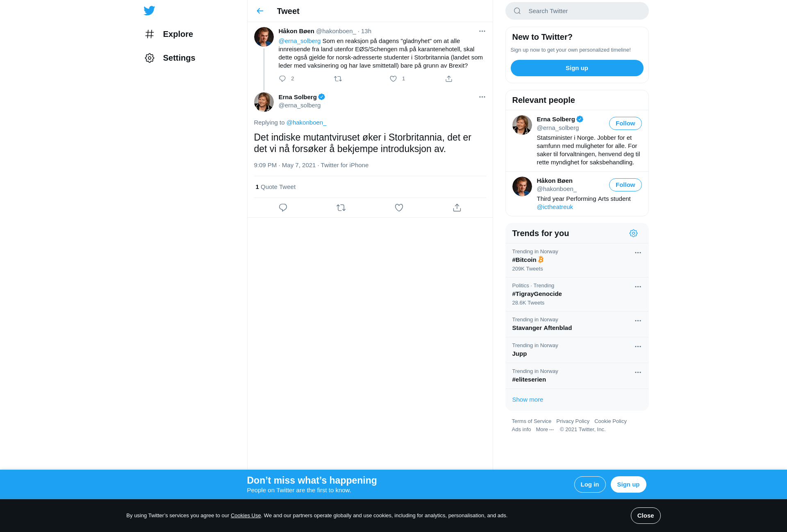
Task: Open more options on Erna Solberg's tweet
Action: (x=482, y=97)
